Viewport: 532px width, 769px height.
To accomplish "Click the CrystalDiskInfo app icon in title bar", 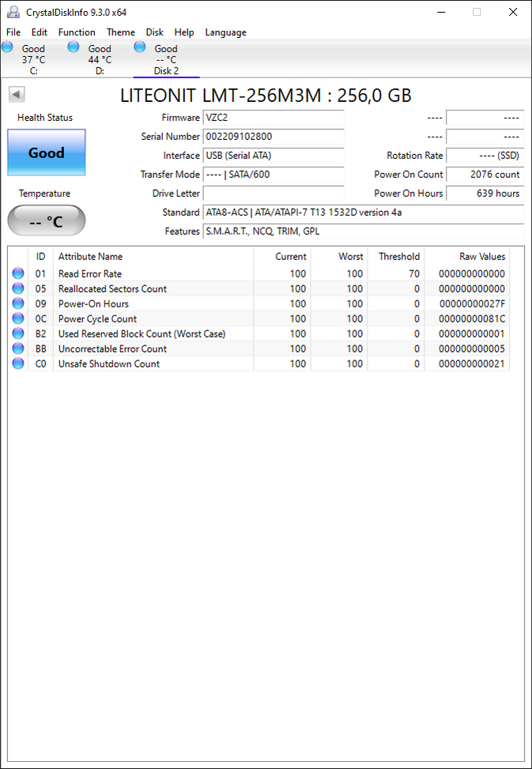I will click(x=13, y=12).
